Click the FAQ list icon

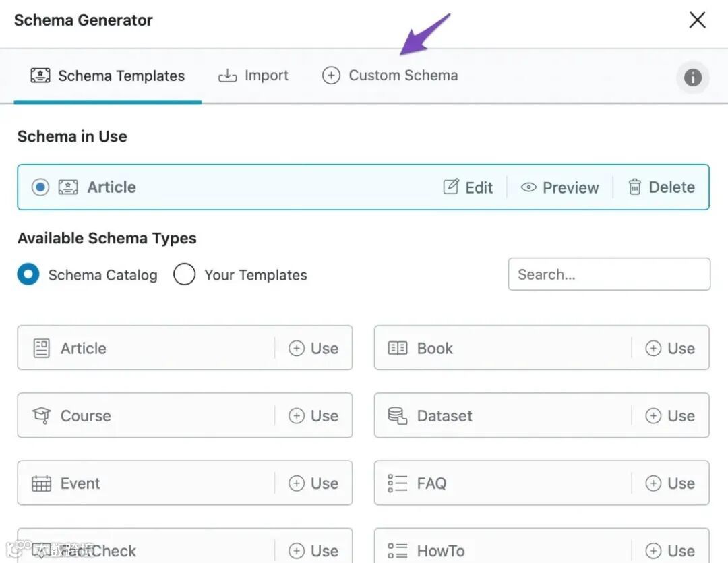(x=397, y=483)
